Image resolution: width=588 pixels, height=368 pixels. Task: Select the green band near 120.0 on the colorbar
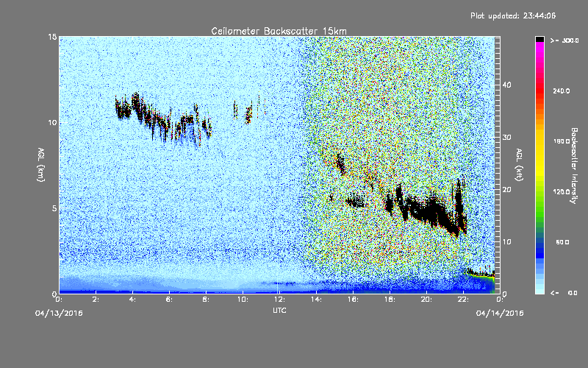(539, 195)
